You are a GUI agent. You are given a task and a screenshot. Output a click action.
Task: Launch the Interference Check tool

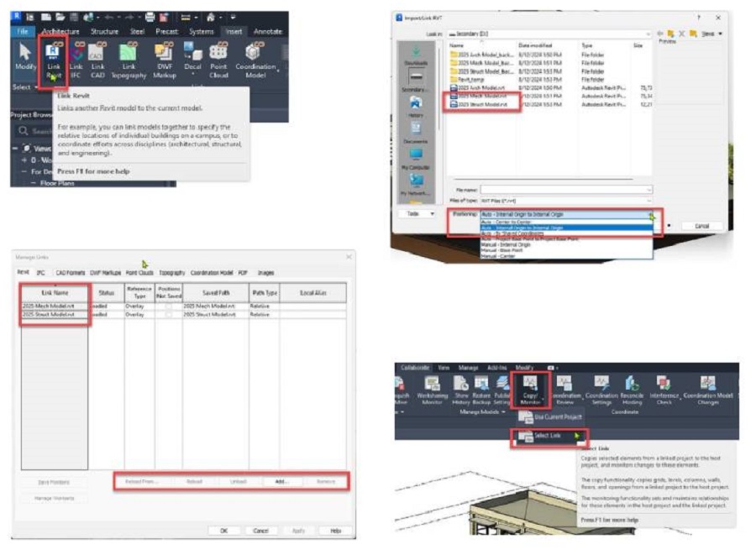pos(664,392)
